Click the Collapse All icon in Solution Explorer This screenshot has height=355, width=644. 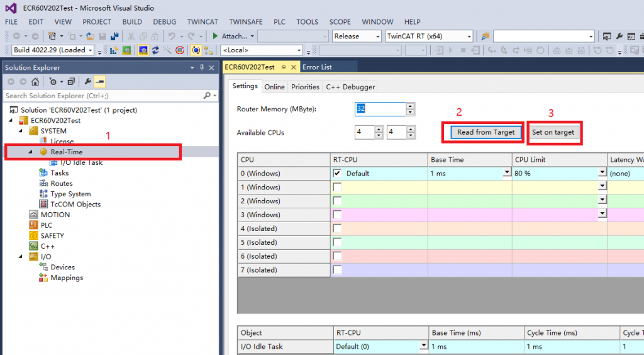(71, 81)
